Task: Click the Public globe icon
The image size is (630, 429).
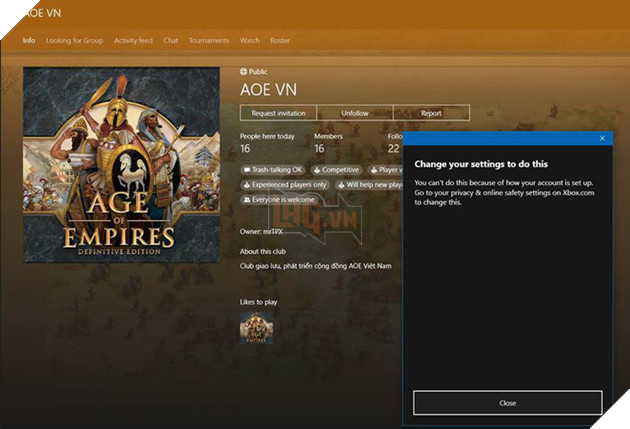Action: pos(243,72)
